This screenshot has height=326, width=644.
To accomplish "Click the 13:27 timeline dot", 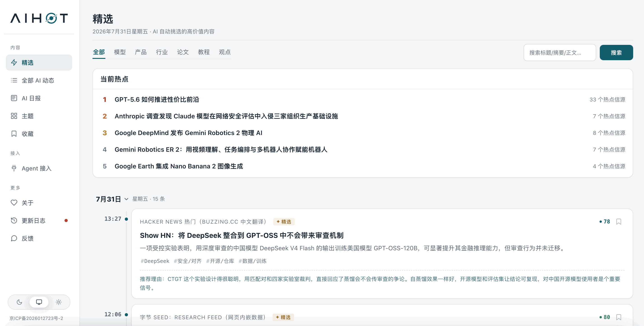I will click(x=126, y=219).
